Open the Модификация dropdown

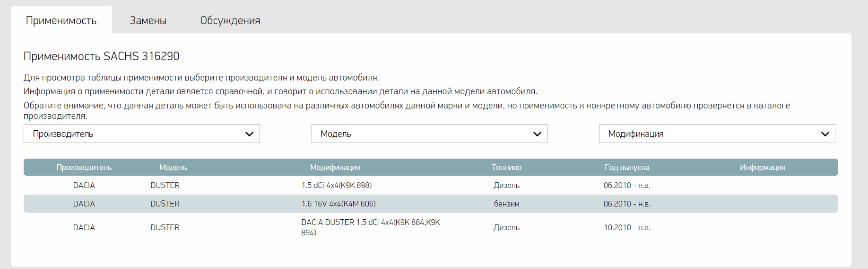tap(717, 134)
